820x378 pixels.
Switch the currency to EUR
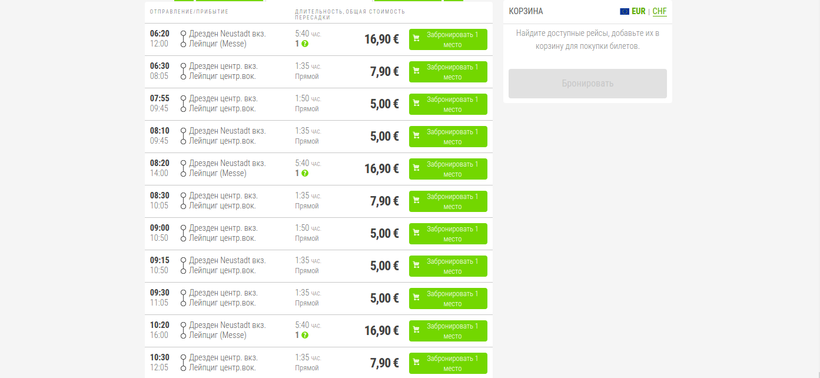click(x=639, y=12)
